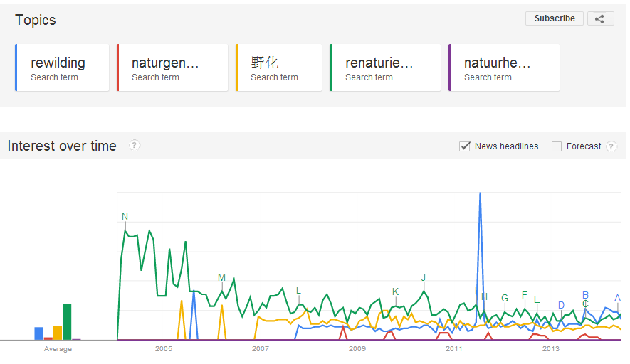Click news headline marker J
The height and width of the screenshot is (364, 630).
(x=423, y=277)
